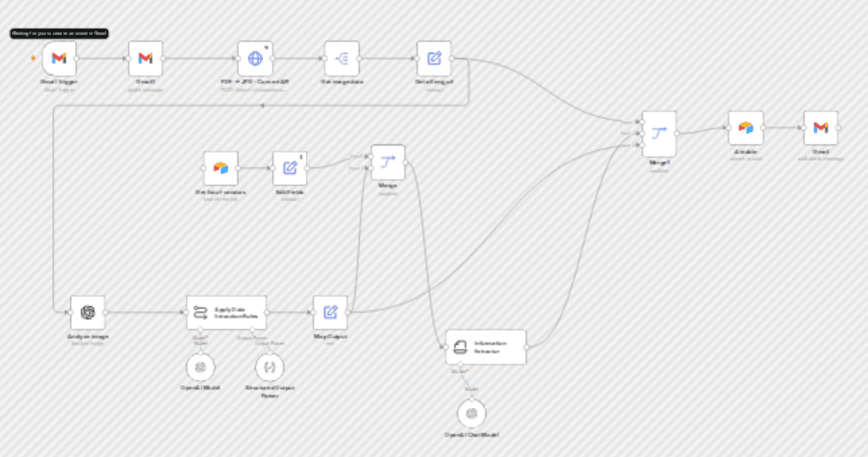The height and width of the screenshot is (457, 868).
Task: Click the Model connector under Information Extractor
Action: click(461, 365)
